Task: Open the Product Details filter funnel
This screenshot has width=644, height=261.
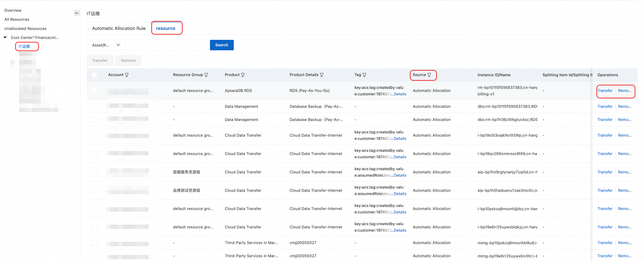Action: click(322, 75)
